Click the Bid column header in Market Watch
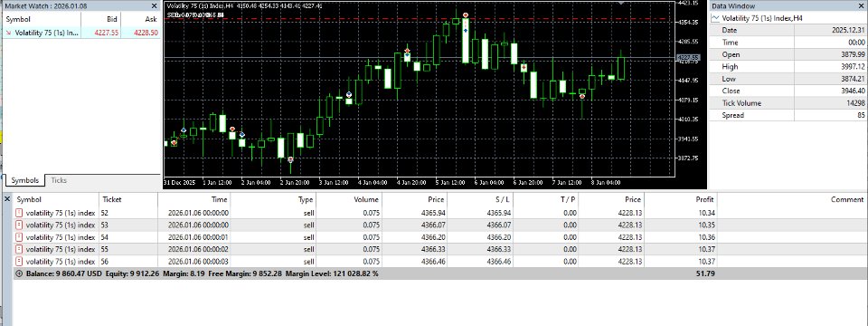The width and height of the screenshot is (868, 326). [100, 19]
